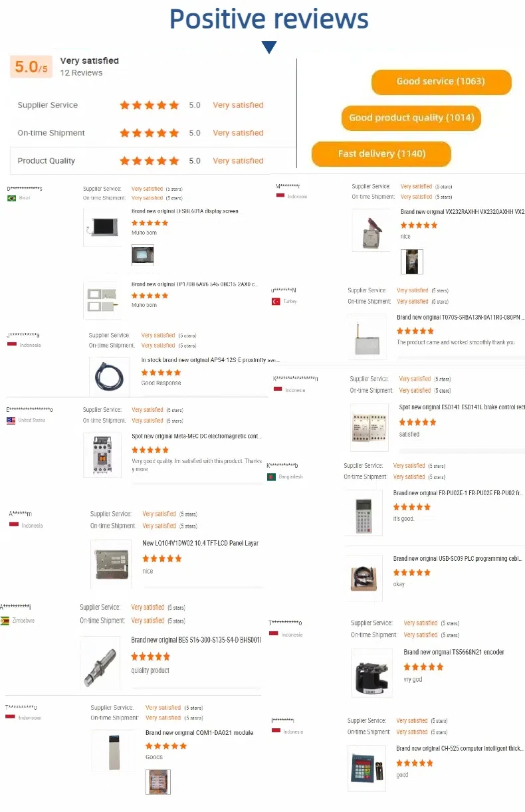Image resolution: width=525 pixels, height=812 pixels.
Task: Open review photo under COM1-DA021 module
Action: (158, 781)
